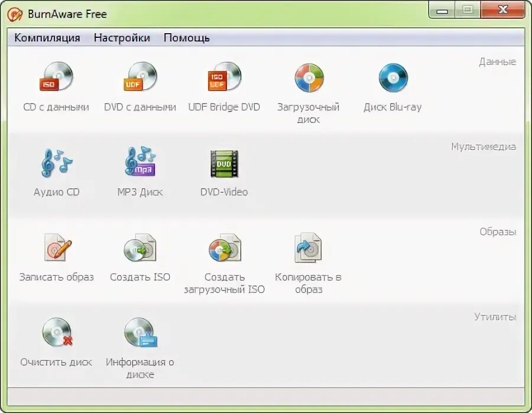Click the CD с данными label
Image resolution: width=532 pixels, height=413 pixels.
(x=56, y=107)
